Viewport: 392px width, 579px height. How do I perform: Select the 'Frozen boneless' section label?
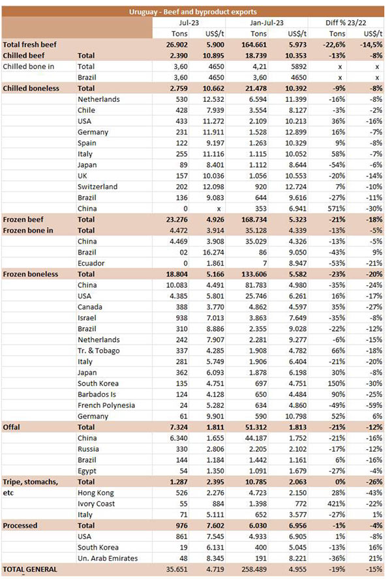[x=30, y=274]
